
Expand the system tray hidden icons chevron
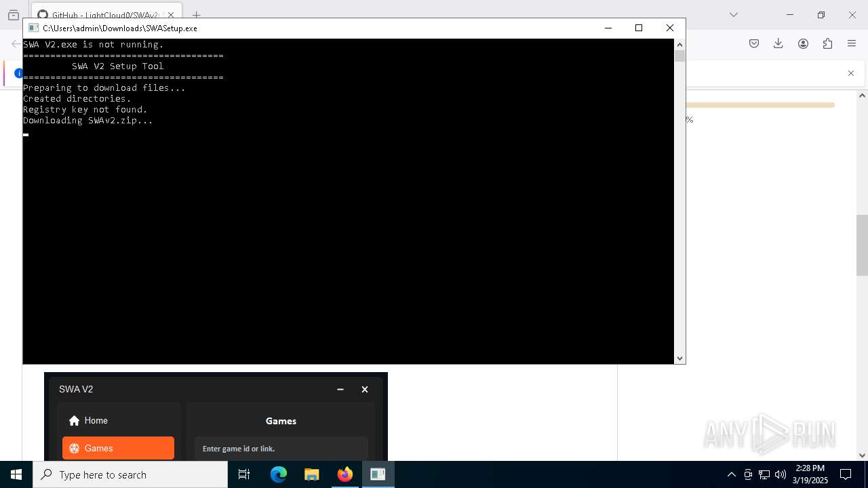[x=731, y=474]
